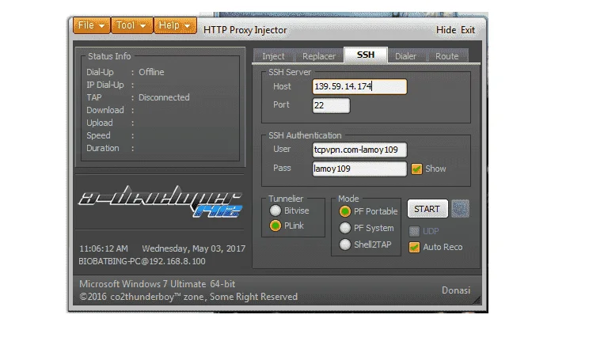Click the 'Offline' Dial-Up status text
The width and height of the screenshot is (608, 364).
[151, 72]
